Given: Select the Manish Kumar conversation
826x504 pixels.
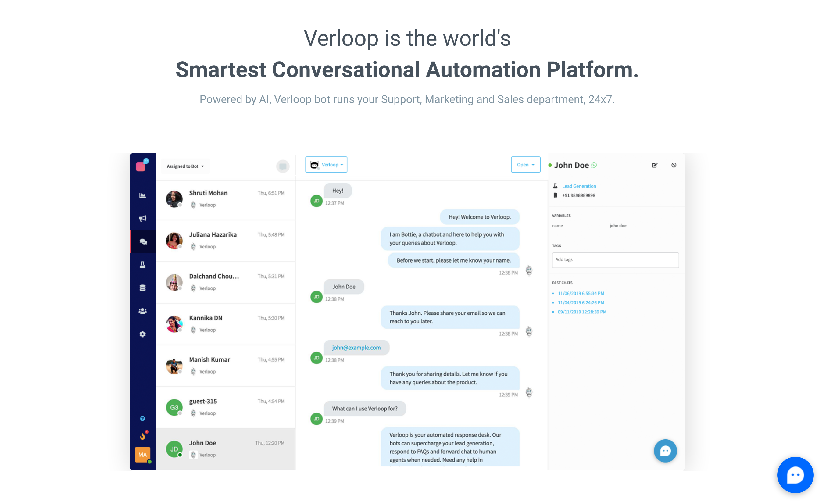Looking at the screenshot, I should (x=226, y=366).
